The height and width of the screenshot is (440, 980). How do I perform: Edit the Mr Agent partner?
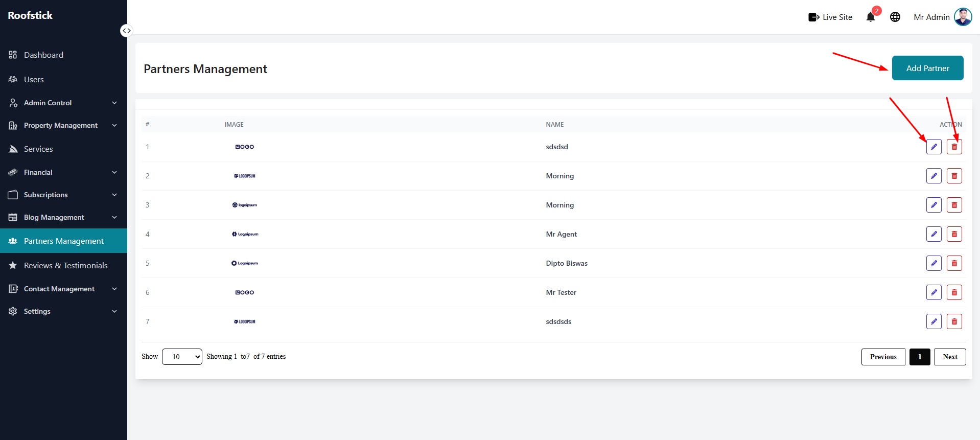click(x=934, y=234)
